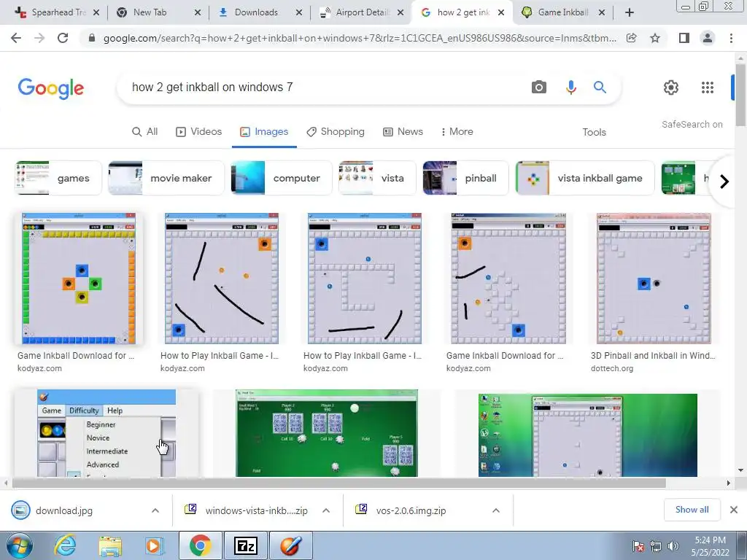747x560 pixels.
Task: Share this page using the share icon
Action: [631, 38]
